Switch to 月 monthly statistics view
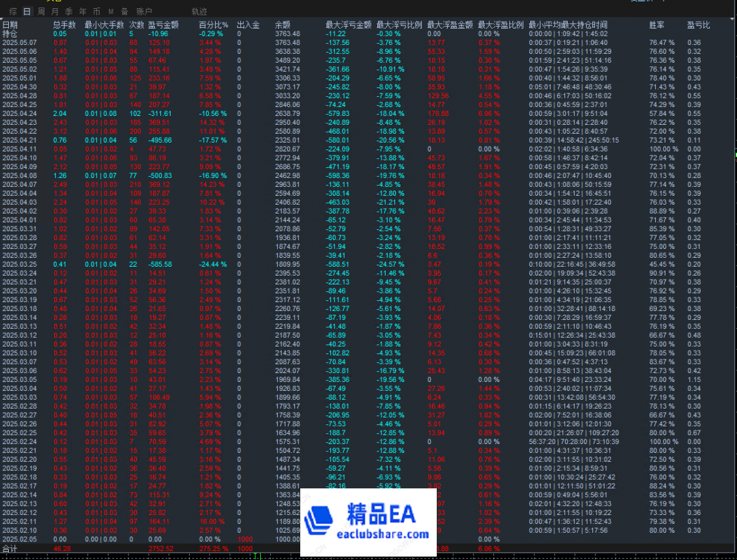 53,11
